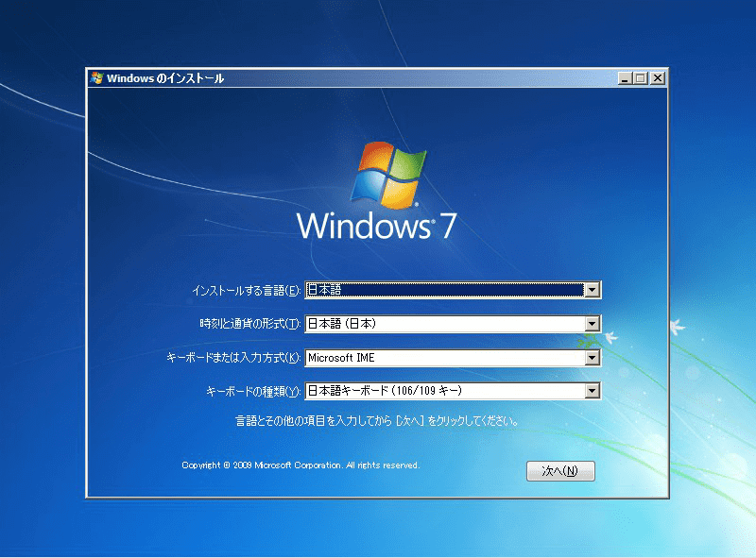Expand the キーボードの種類 dropdown arrow
The width and height of the screenshot is (756, 558).
(x=593, y=391)
